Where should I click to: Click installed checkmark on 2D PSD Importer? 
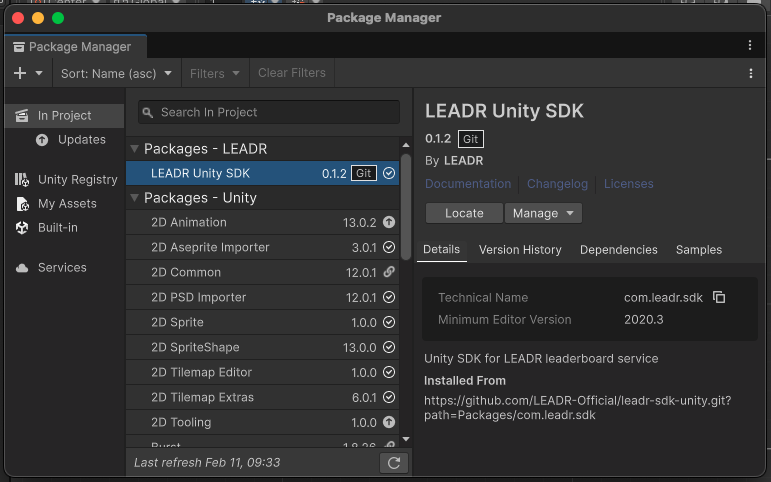(x=389, y=297)
